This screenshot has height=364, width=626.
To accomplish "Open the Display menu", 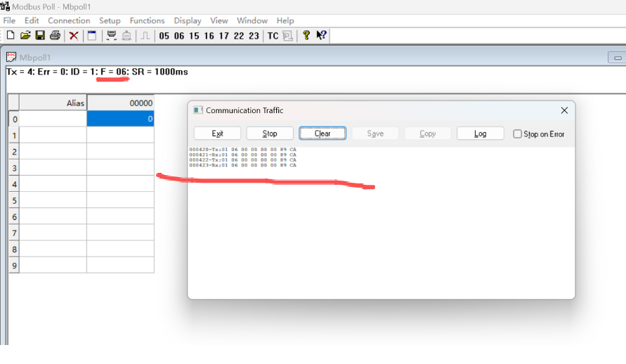I will point(188,20).
